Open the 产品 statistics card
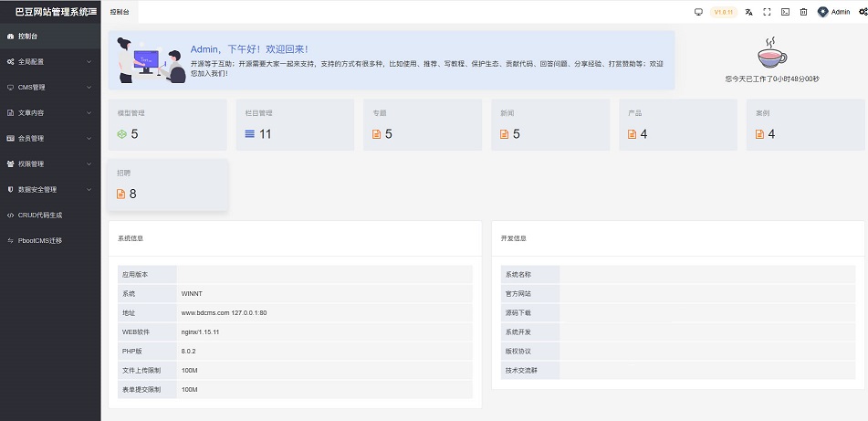The height and width of the screenshot is (421, 868). click(678, 124)
